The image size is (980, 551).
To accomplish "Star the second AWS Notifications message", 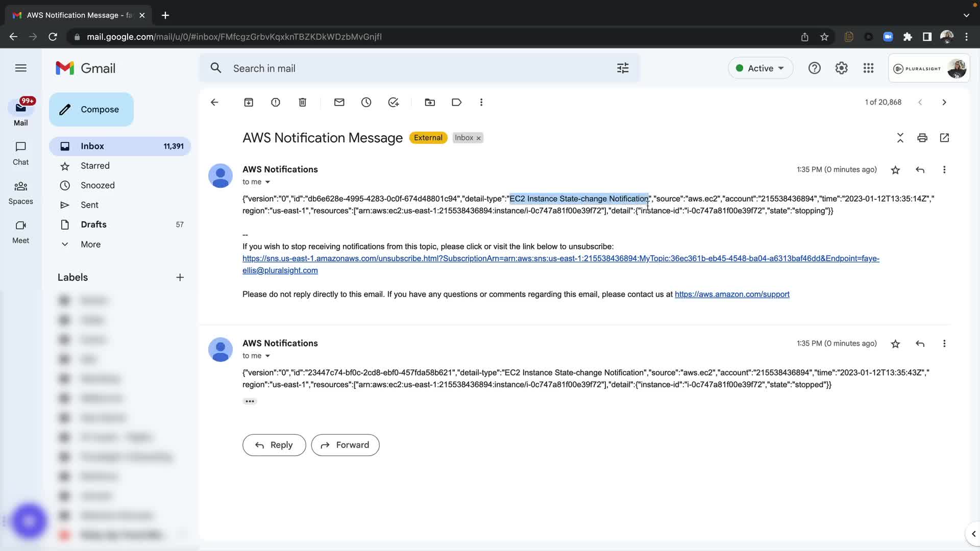I will point(895,344).
